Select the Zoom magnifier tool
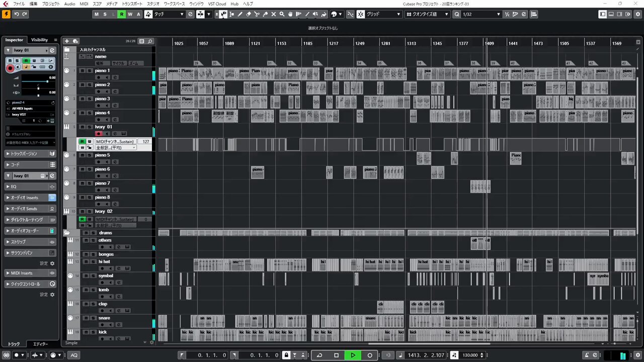This screenshot has height=362, width=644. 282,14
